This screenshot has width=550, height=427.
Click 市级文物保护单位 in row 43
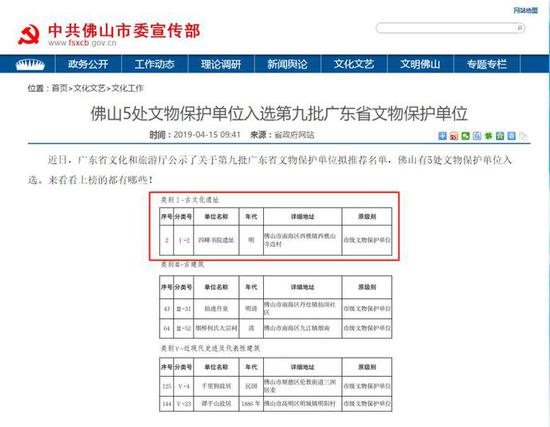click(x=367, y=309)
